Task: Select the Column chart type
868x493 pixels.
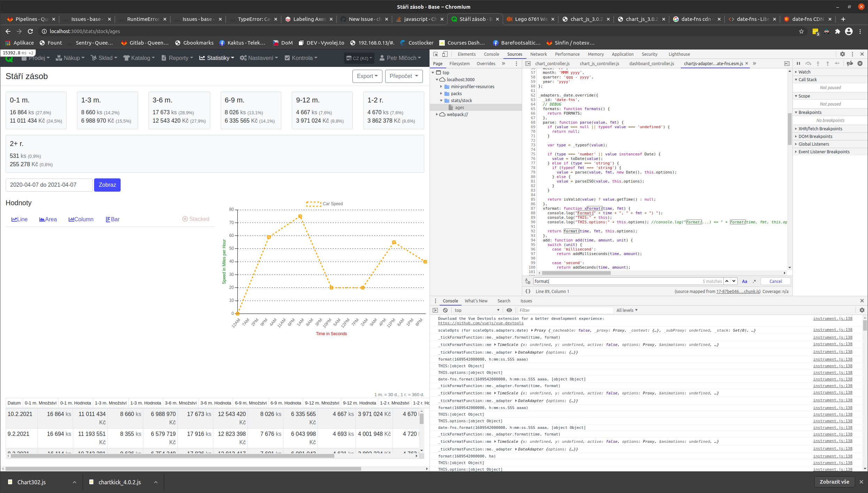Action: pyautogui.click(x=81, y=219)
